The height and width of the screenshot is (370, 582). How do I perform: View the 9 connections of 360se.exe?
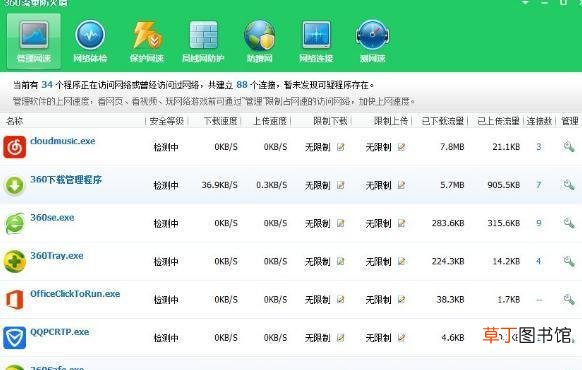[x=539, y=223]
